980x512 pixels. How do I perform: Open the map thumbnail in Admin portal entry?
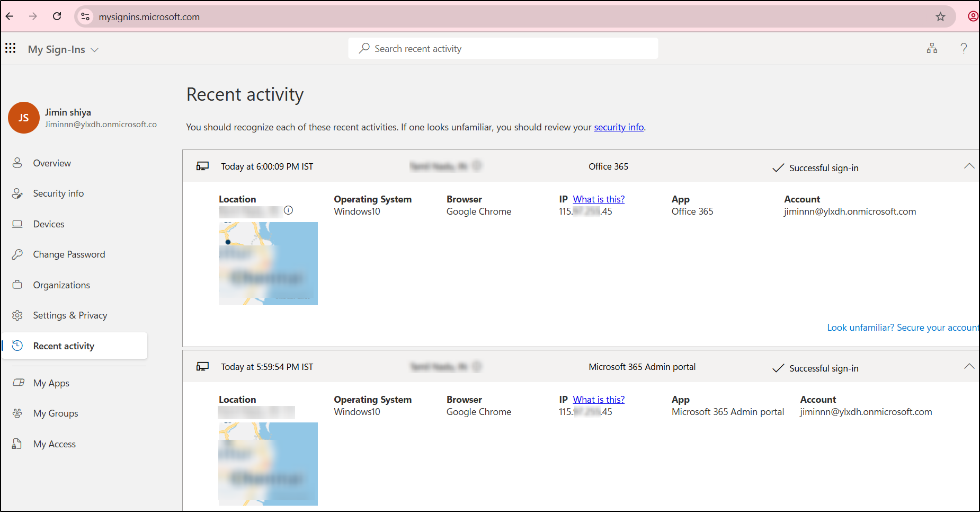coord(268,464)
